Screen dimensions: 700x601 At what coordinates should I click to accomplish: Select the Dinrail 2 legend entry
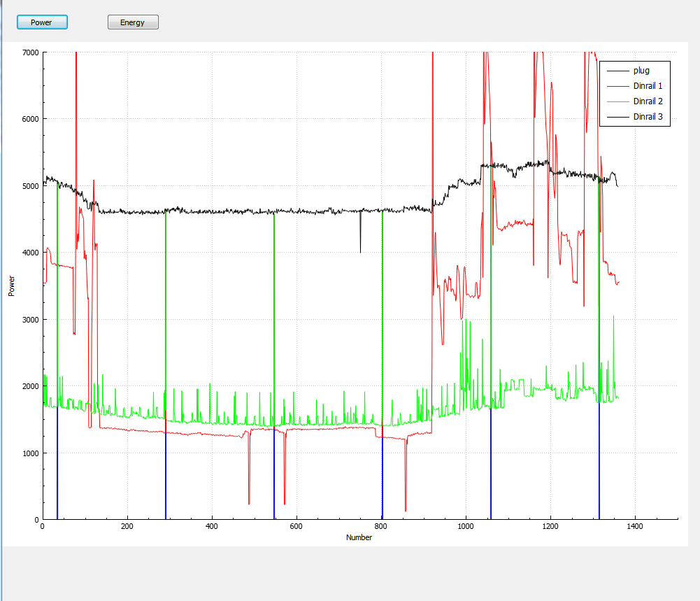pos(635,101)
